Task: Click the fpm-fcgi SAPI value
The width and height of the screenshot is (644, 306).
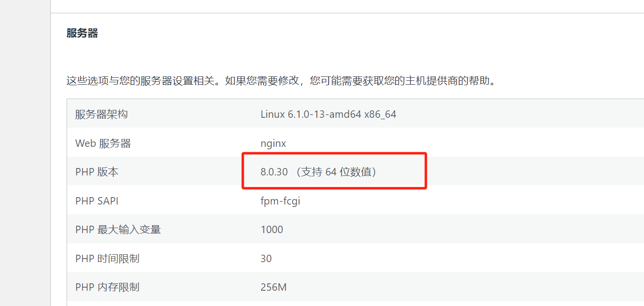Action: (280, 201)
